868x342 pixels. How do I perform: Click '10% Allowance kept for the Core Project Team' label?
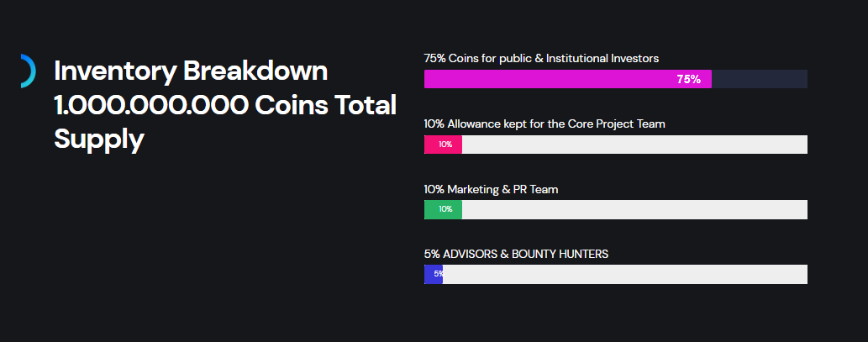[544, 124]
